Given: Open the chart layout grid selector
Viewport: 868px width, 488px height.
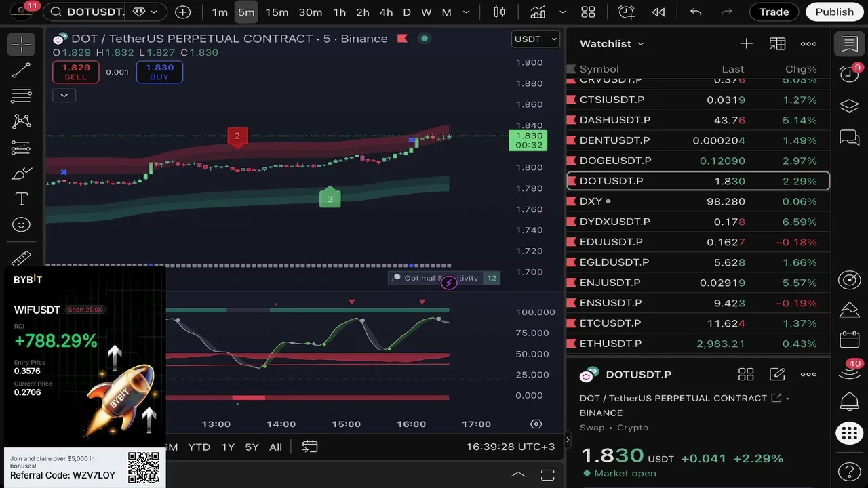Looking at the screenshot, I should pos(588,12).
